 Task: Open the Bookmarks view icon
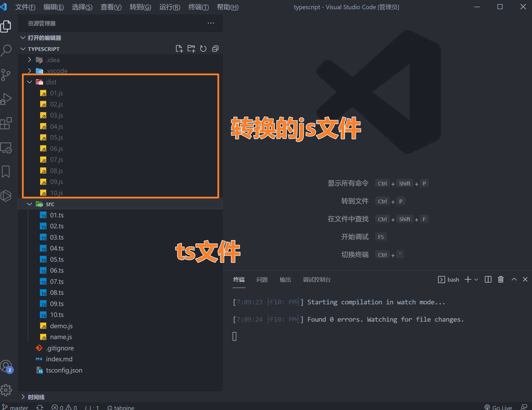pyautogui.click(x=6, y=172)
